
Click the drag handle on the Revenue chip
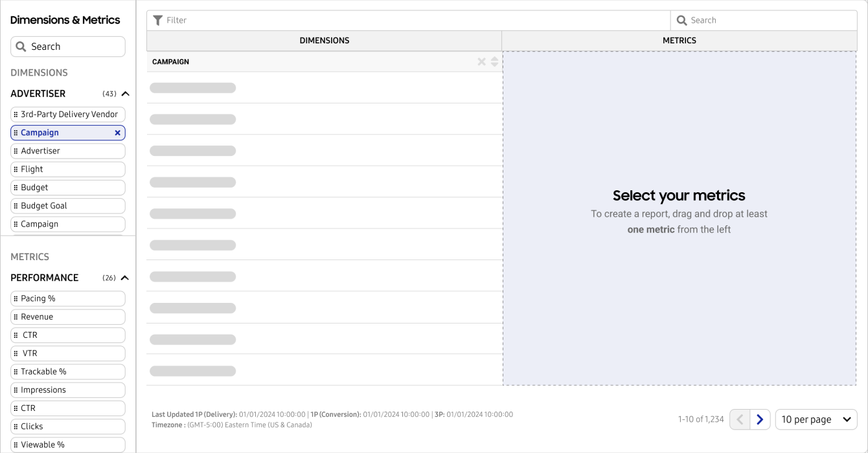coord(16,317)
